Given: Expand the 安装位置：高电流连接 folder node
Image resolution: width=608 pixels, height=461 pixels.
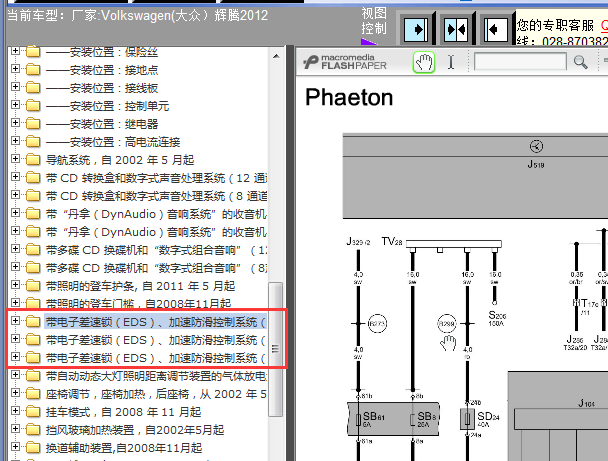Looking at the screenshot, I should point(15,140).
